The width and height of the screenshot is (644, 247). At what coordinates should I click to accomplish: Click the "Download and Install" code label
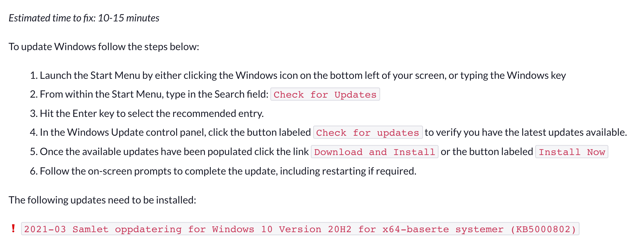pos(375,152)
